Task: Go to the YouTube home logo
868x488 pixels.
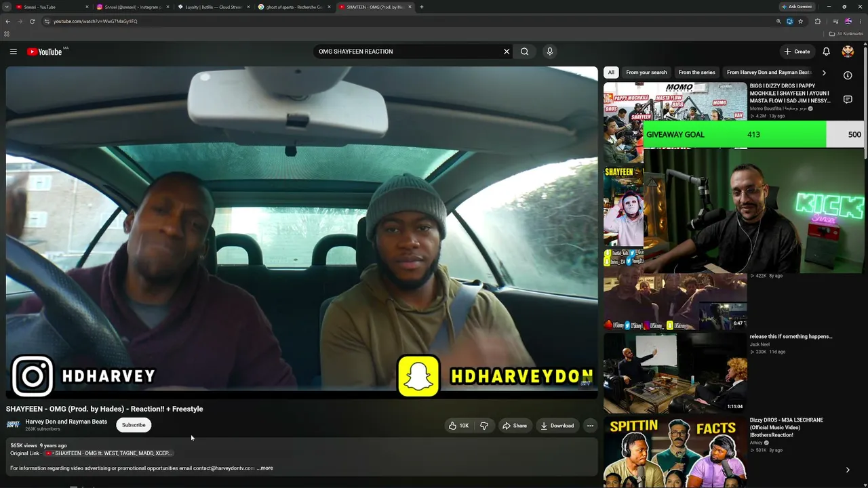Action: [x=45, y=52]
